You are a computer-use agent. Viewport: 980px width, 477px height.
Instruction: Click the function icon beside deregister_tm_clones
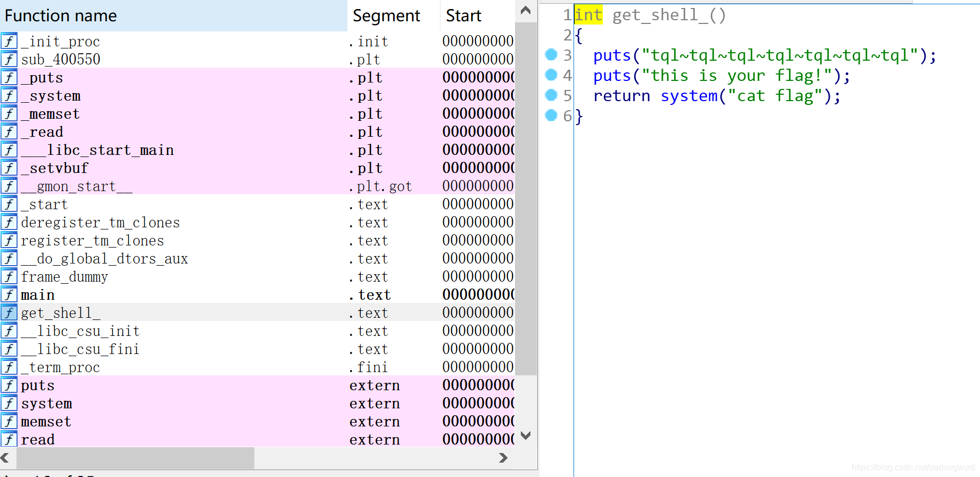pyautogui.click(x=9, y=222)
